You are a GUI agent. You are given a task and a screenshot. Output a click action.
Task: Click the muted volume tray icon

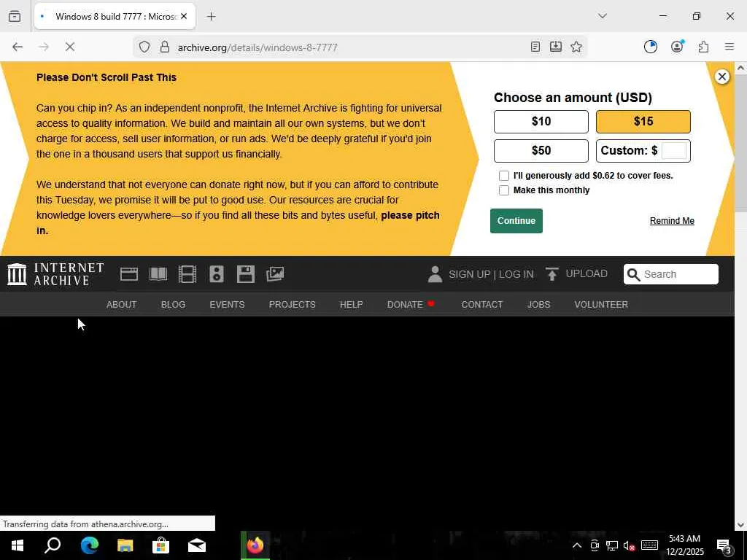point(629,545)
